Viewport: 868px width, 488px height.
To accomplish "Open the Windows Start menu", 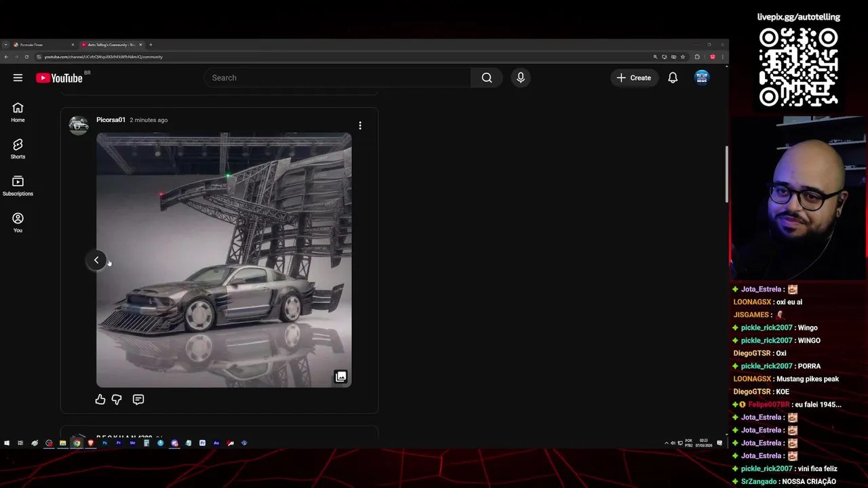I will pos(7,443).
